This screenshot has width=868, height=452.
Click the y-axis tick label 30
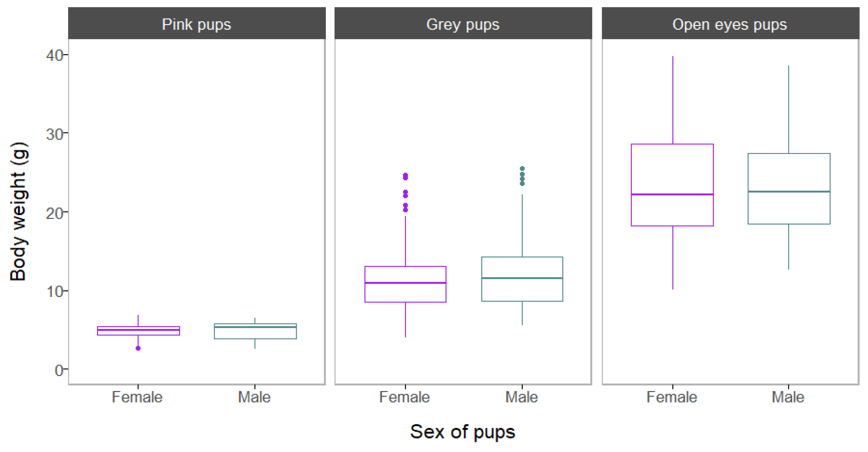coord(55,134)
